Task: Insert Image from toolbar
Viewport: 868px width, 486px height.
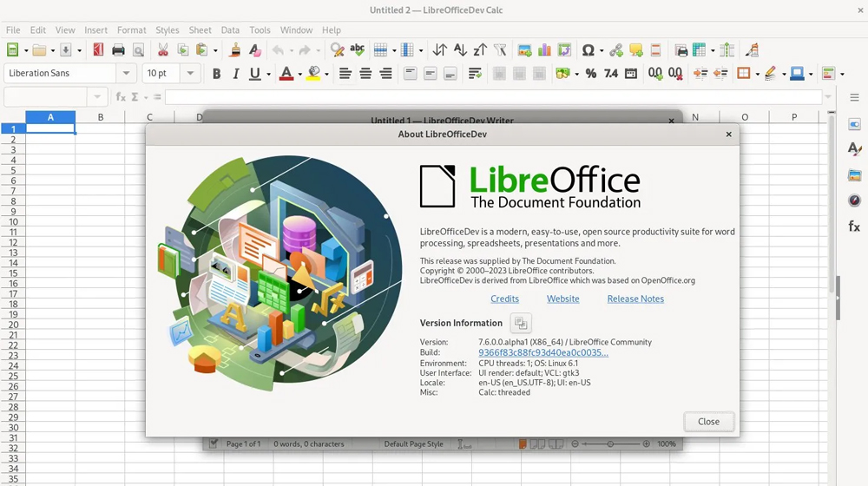Action: tap(525, 50)
